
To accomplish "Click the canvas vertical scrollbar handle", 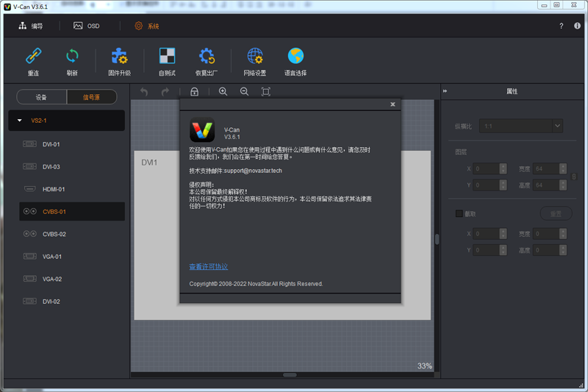I will click(x=437, y=239).
